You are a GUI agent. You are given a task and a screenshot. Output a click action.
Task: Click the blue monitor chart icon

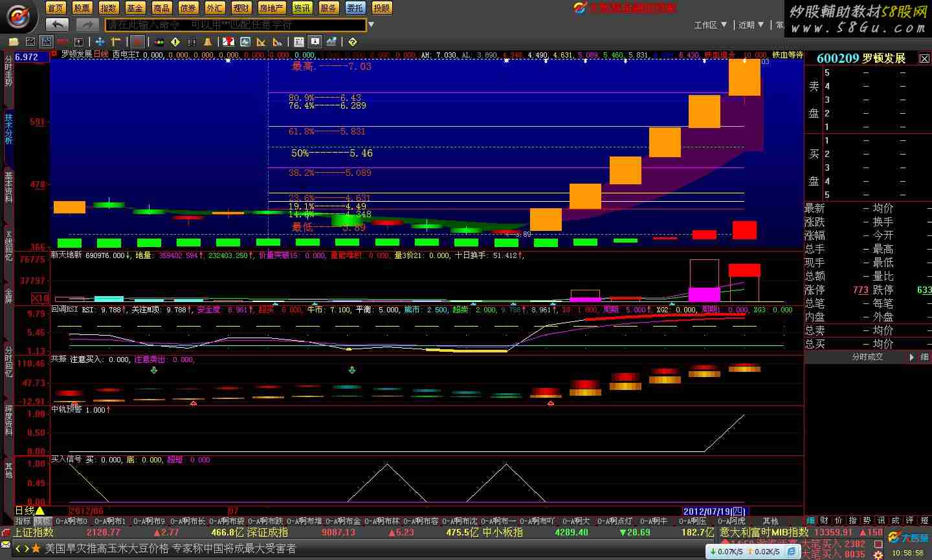pos(245,41)
